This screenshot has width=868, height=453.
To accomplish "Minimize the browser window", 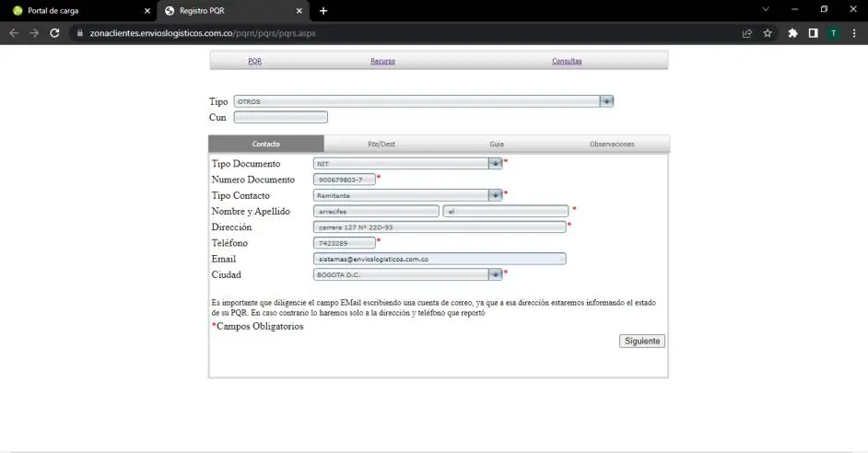I will tap(795, 9).
